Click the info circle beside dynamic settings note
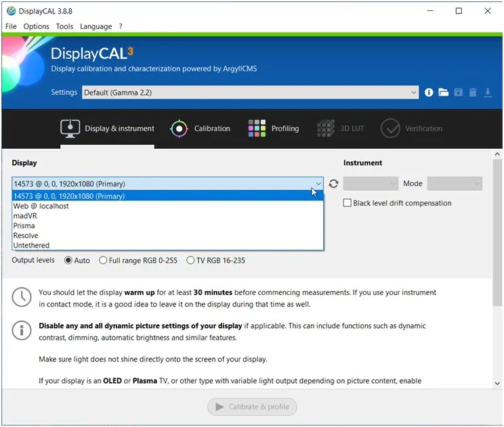504x427 pixels. point(22,330)
